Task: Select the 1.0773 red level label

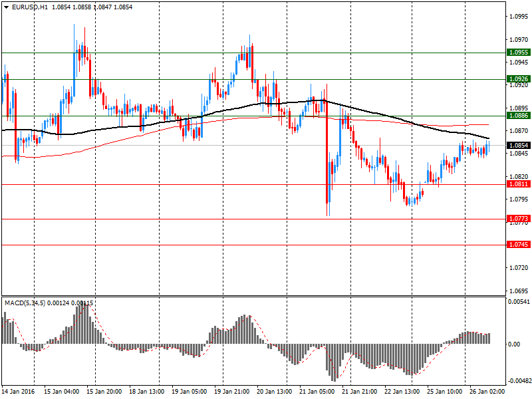Action: (x=518, y=219)
